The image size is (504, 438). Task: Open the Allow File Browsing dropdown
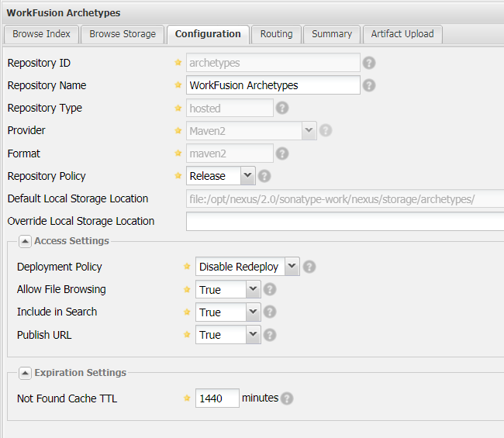click(x=254, y=289)
